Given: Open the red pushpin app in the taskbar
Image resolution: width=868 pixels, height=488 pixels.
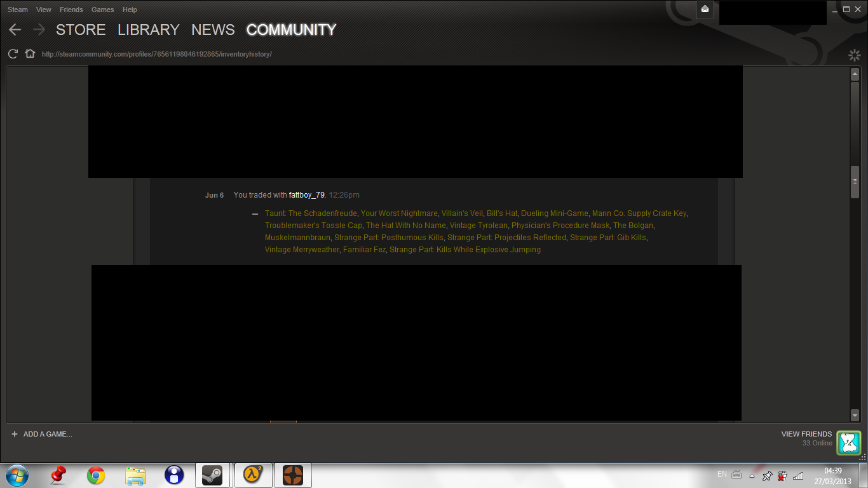Looking at the screenshot, I should pyautogui.click(x=59, y=475).
